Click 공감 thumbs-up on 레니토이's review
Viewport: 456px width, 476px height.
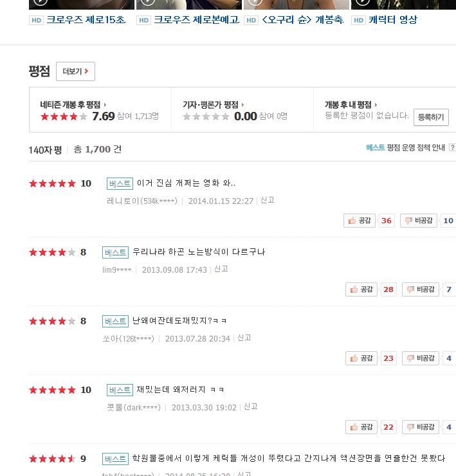[x=360, y=221]
